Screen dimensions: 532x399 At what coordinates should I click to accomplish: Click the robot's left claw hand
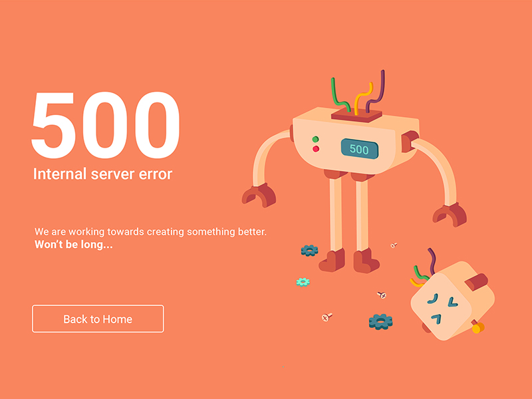pyautogui.click(x=259, y=196)
